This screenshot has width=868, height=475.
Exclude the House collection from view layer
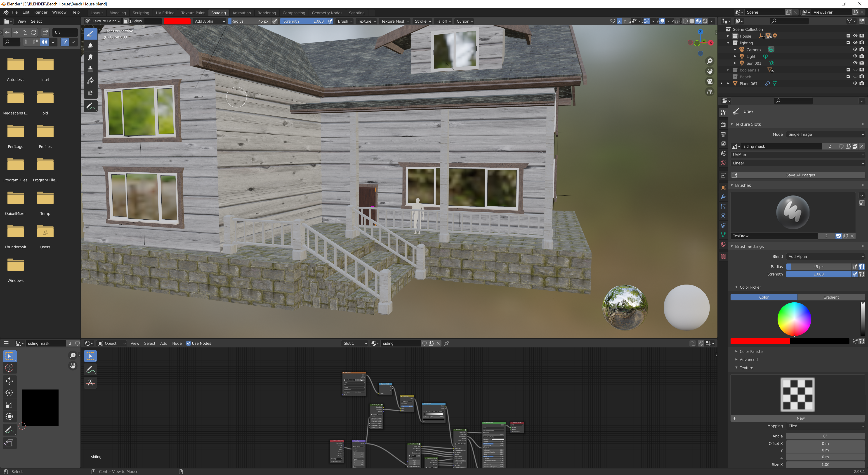(848, 36)
